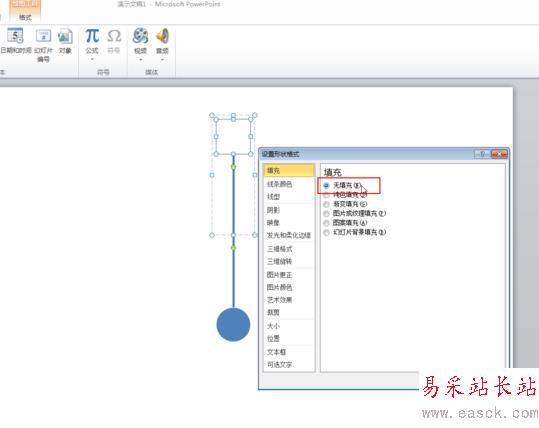Viewport: 539px width, 428px height.
Task: Open the Picture Color (图片颜色) category
Action: coord(289,287)
